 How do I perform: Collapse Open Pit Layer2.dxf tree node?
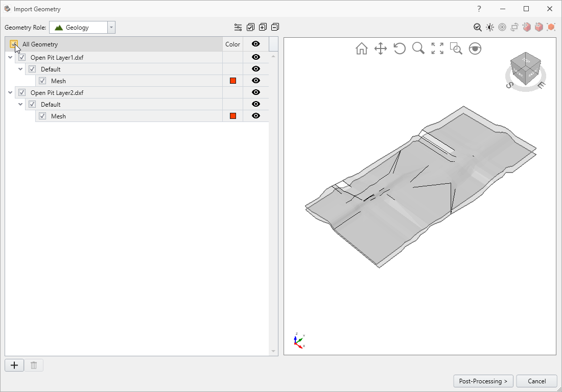pos(10,93)
